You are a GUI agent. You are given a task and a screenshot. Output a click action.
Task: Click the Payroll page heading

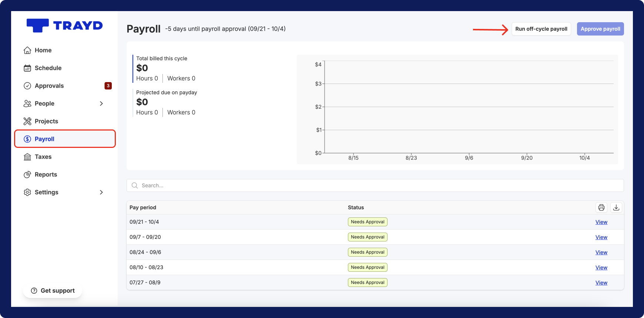(x=144, y=29)
